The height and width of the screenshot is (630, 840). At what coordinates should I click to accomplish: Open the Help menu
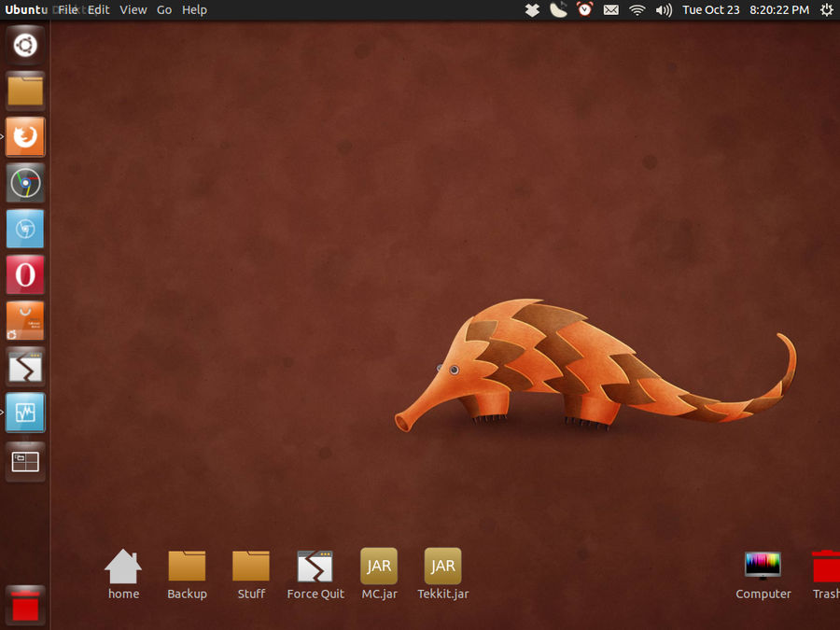(x=194, y=9)
